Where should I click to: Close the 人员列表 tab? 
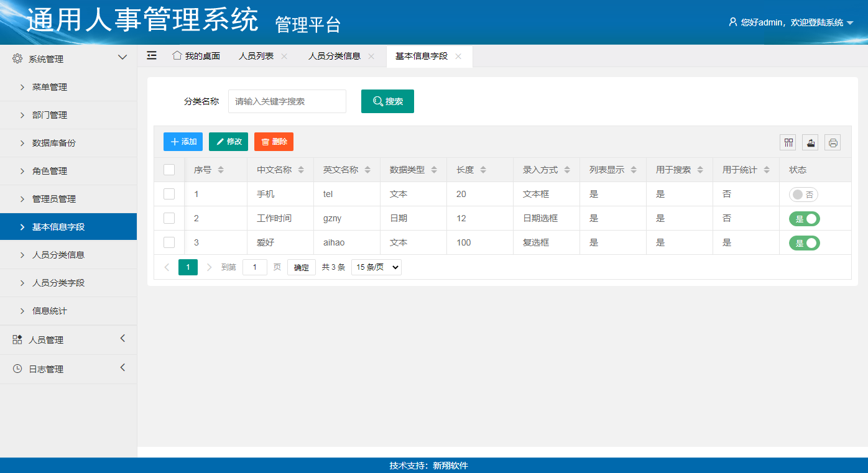(x=284, y=56)
